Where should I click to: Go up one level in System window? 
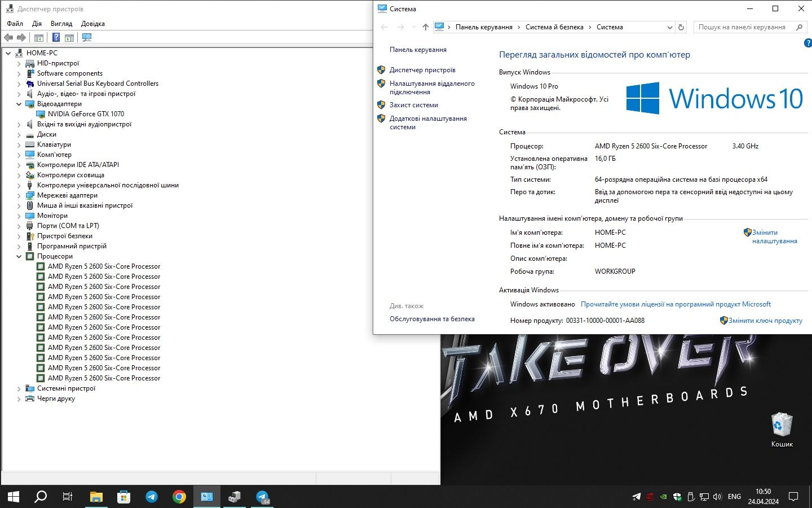[x=426, y=27]
